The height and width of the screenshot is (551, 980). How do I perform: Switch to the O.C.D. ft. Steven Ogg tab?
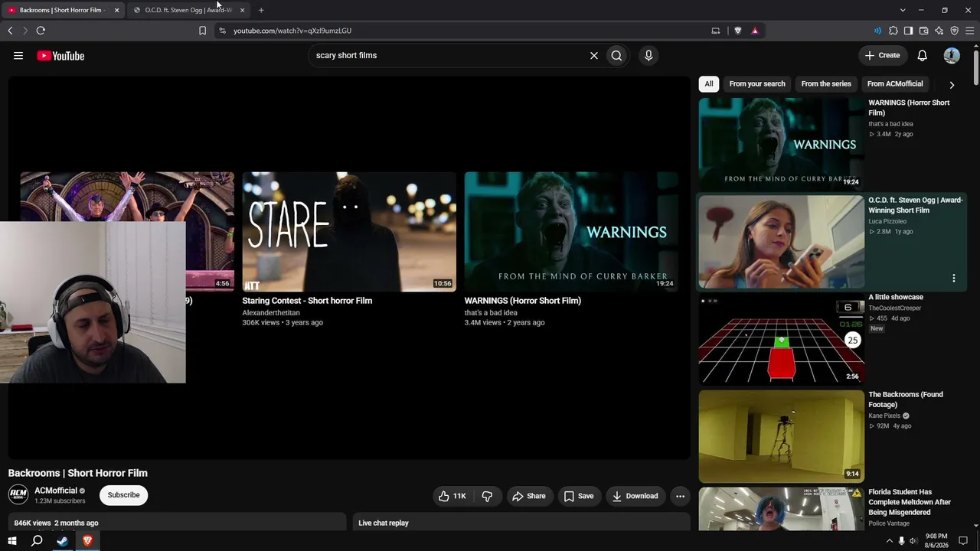(189, 10)
